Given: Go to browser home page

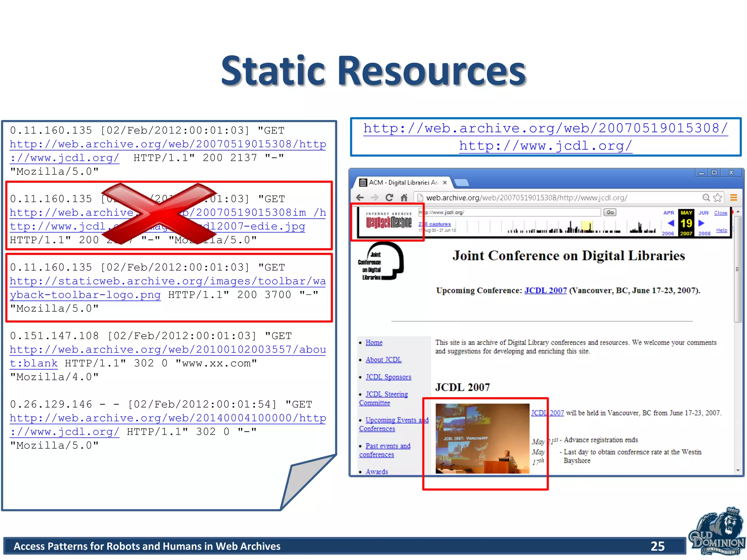Looking at the screenshot, I should pyautogui.click(x=404, y=198).
